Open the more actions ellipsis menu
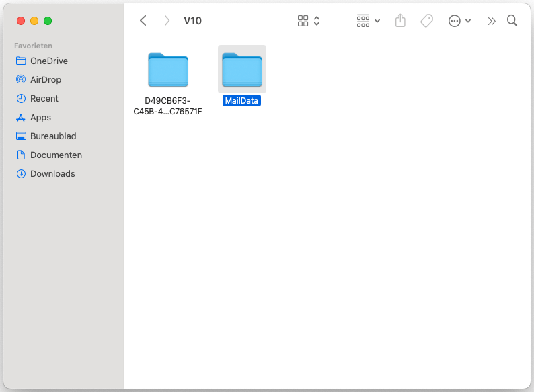Viewport: 534px width, 392px height. pyautogui.click(x=459, y=21)
